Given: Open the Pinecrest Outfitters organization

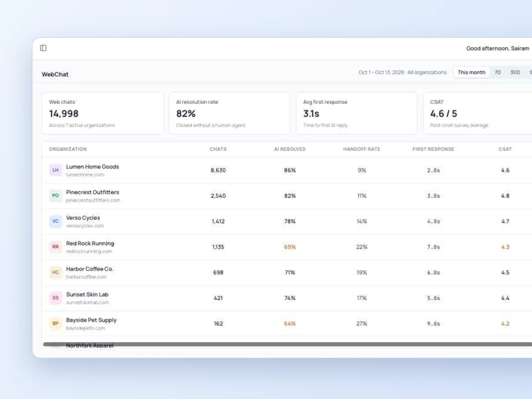Looking at the screenshot, I should pos(93,192).
